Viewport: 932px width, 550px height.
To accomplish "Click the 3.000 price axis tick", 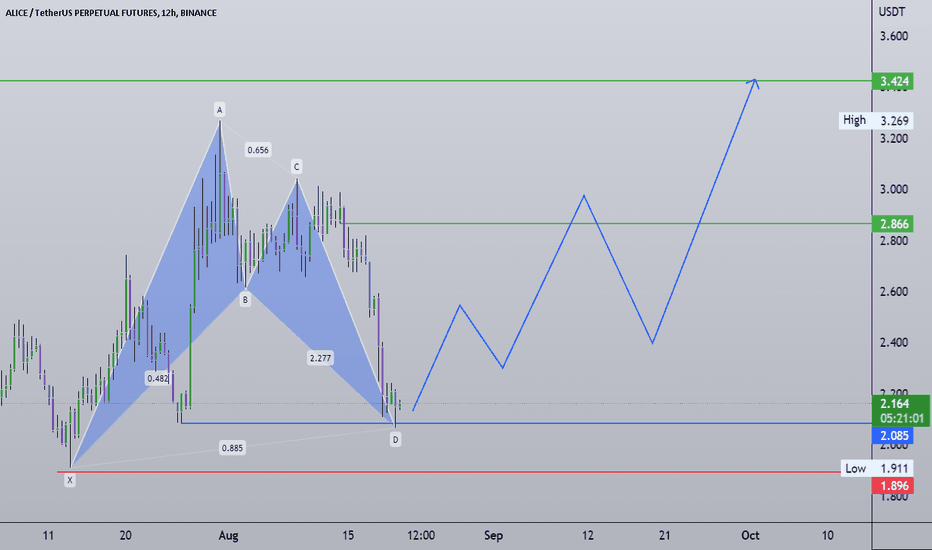I will pos(894,189).
